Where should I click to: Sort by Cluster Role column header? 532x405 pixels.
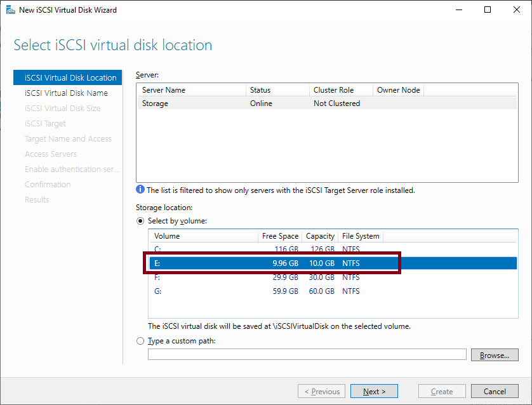341,90
